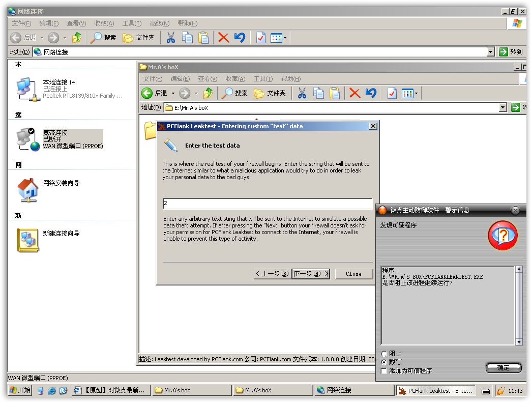
Task: Click Undo icon in Mr.A's boX window toolbar
Action: pos(371,93)
